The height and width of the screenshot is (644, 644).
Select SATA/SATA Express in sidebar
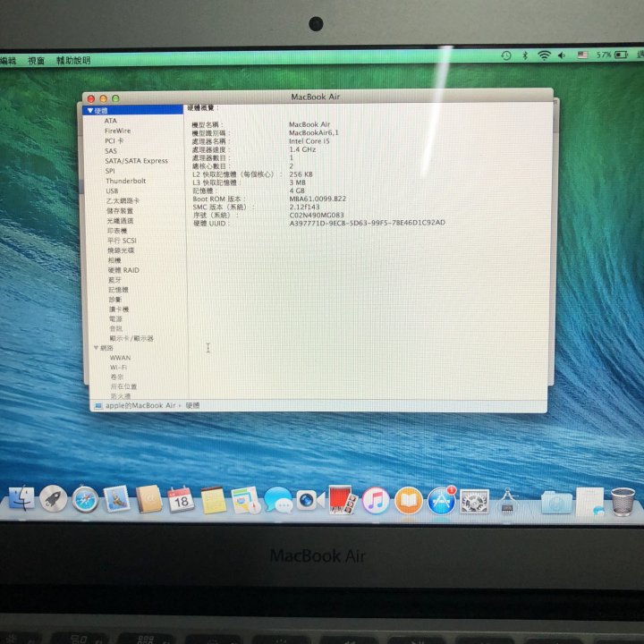(136, 161)
